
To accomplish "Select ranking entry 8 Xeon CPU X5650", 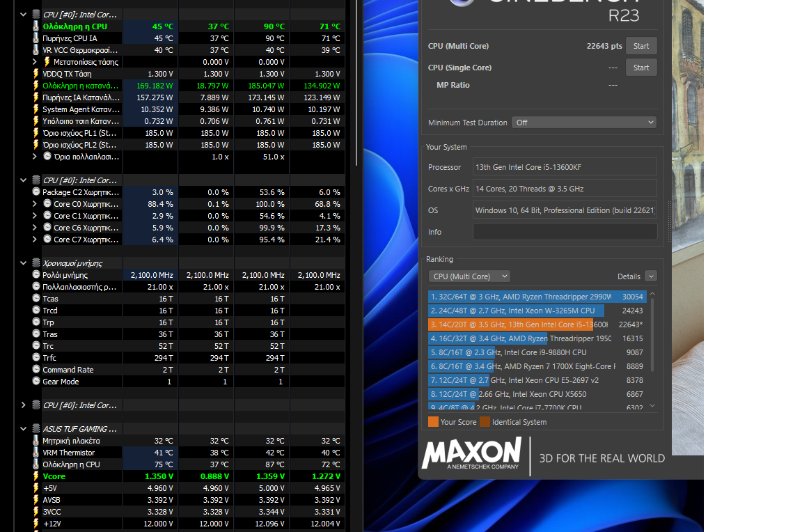I will click(537, 394).
